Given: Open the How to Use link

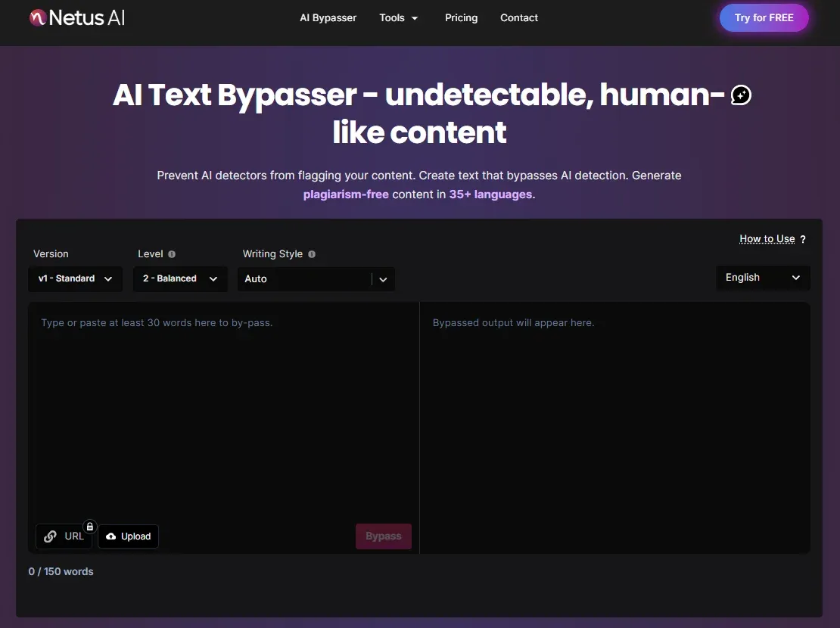Looking at the screenshot, I should click(x=767, y=238).
